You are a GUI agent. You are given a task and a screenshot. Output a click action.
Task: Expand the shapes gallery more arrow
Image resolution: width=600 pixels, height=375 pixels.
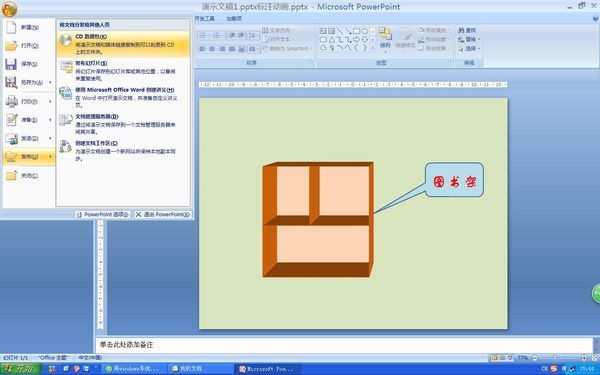tap(373, 48)
